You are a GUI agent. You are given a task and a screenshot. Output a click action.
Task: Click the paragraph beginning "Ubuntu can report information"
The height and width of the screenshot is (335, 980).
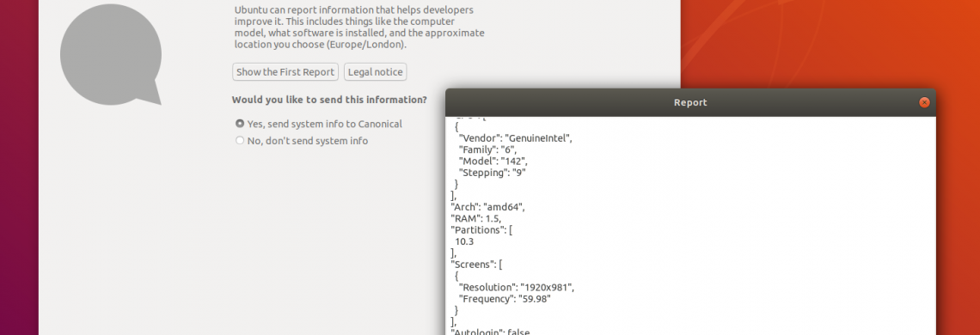(x=359, y=27)
